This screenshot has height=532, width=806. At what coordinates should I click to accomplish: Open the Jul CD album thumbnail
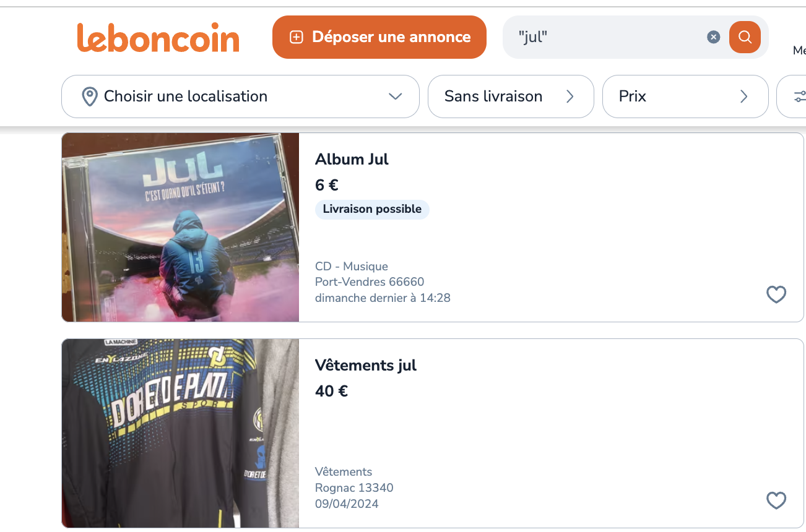pos(180,227)
